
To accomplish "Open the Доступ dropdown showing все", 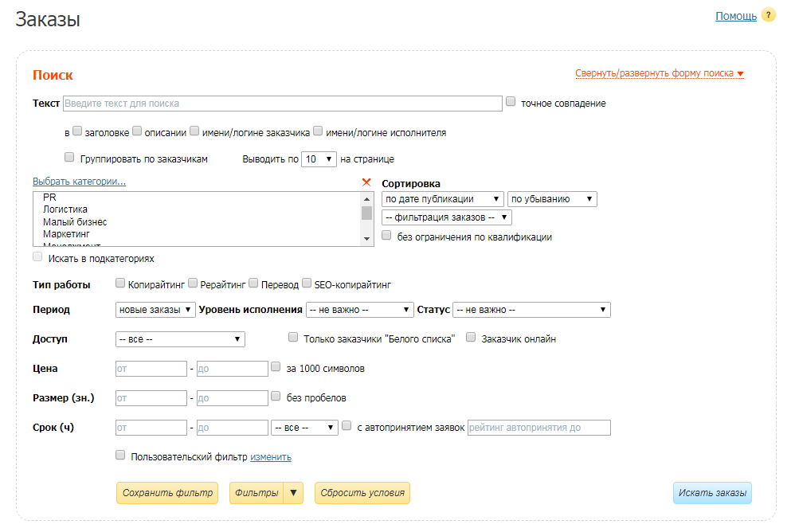I will coord(180,339).
